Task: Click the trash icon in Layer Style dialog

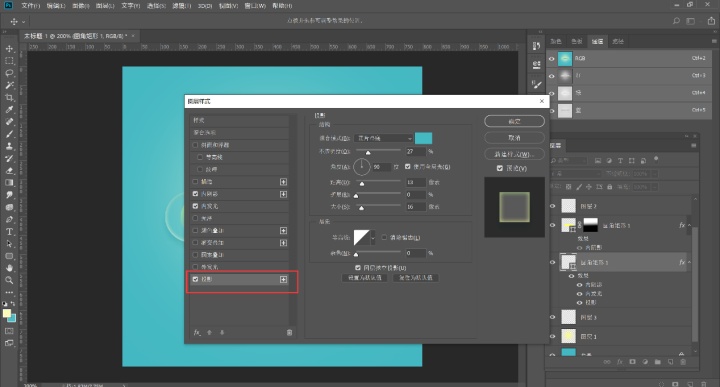Action: 289,332
